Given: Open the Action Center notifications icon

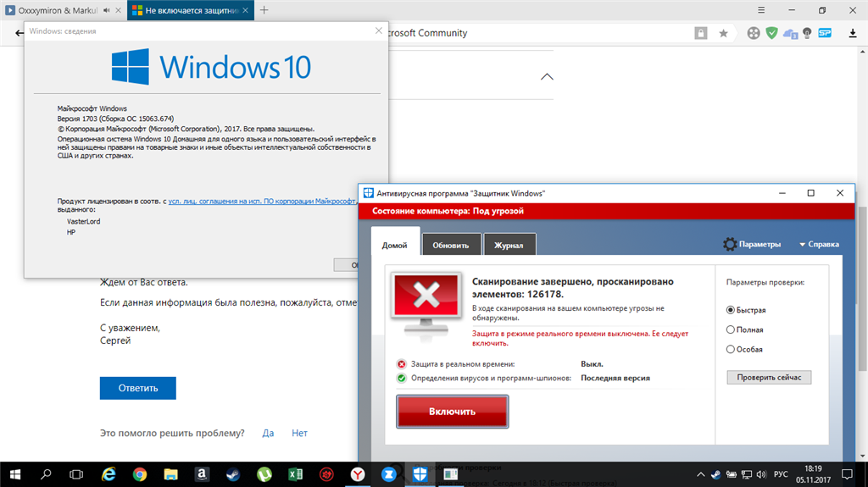Looking at the screenshot, I should [x=847, y=474].
